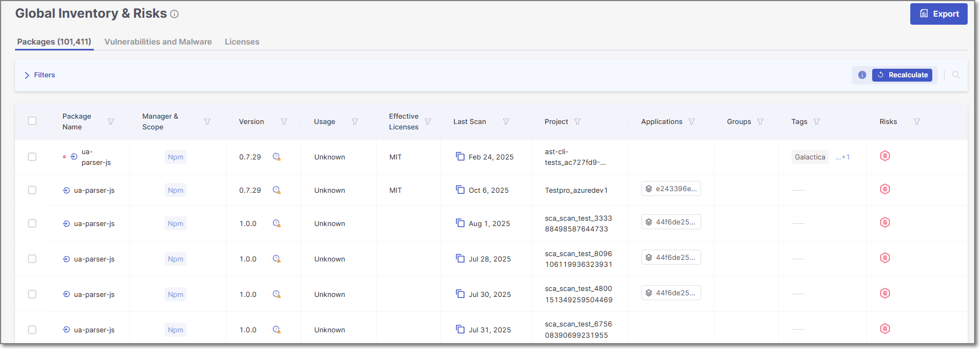Click package icon in Aug 1, 2025 row

click(67, 224)
